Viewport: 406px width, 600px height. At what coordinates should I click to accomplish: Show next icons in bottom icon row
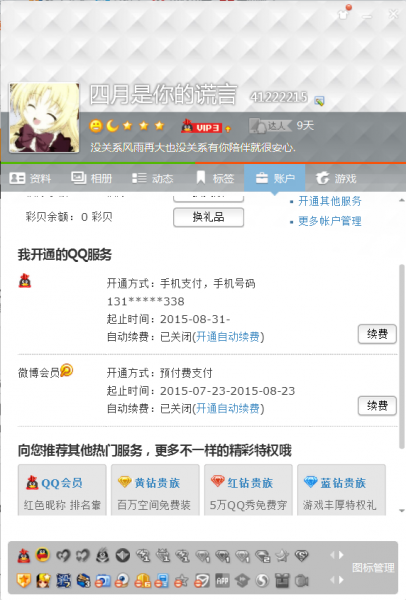pyautogui.click(x=341, y=580)
